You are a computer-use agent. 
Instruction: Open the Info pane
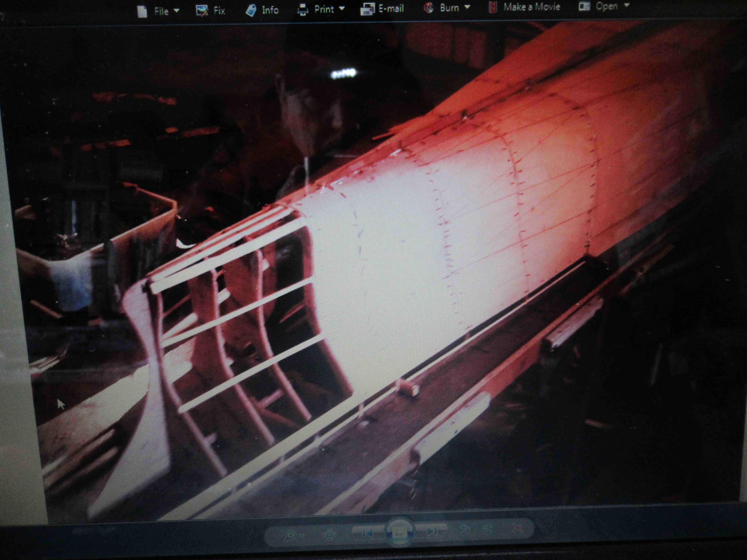coord(262,10)
